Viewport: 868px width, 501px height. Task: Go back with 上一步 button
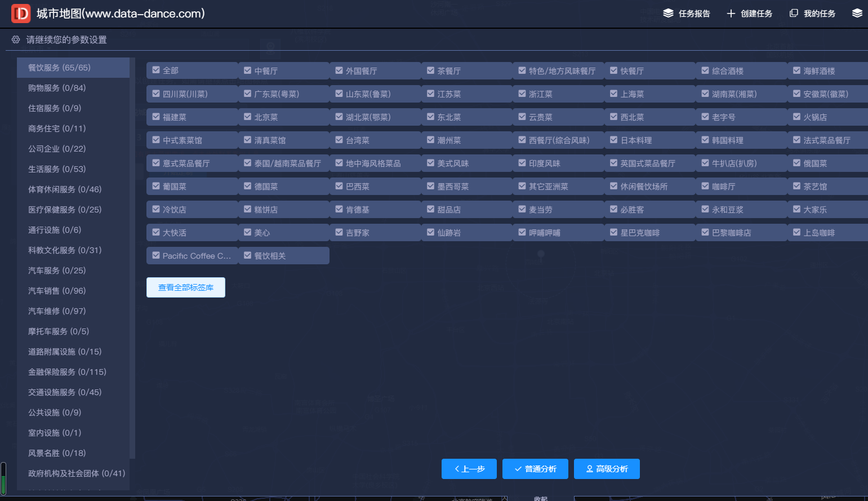tap(469, 469)
